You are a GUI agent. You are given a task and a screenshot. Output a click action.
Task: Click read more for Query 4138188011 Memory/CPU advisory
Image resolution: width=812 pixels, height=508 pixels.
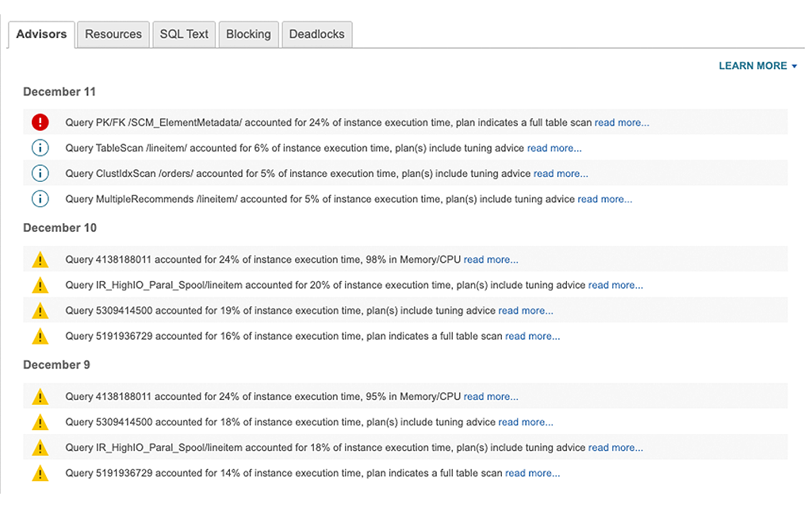click(x=491, y=260)
